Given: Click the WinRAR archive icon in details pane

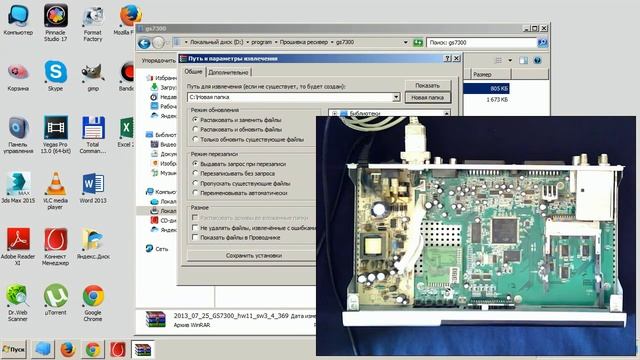Looking at the screenshot, I should point(156,319).
